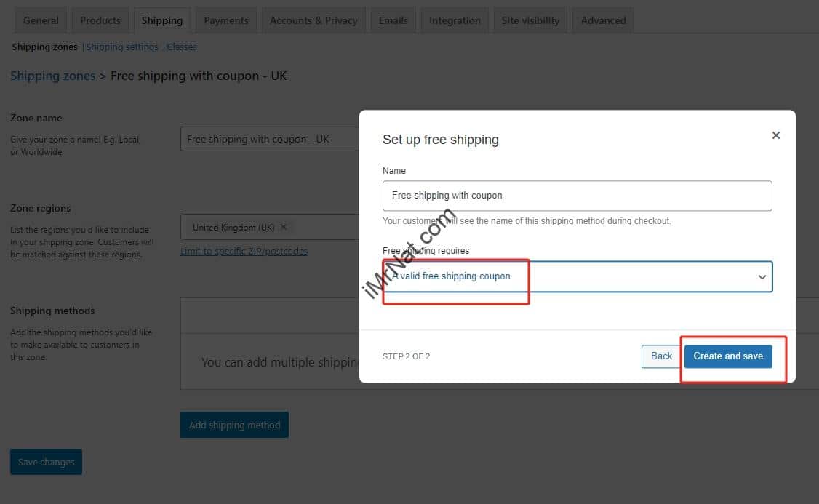Switch to Accounts & Privacy tab

(313, 20)
